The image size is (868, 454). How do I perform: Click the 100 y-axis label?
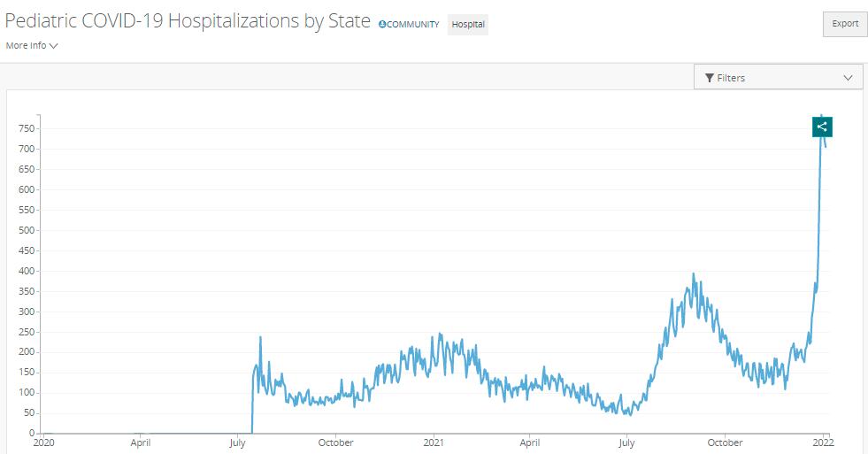[27, 393]
